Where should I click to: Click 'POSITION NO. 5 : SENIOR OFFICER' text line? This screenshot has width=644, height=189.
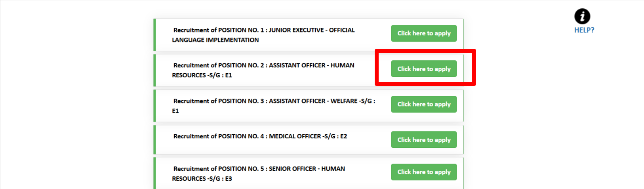click(259, 169)
